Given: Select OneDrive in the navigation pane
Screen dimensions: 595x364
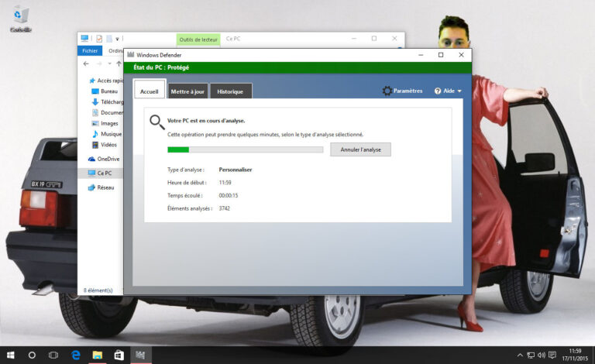Looking at the screenshot, I should (x=108, y=159).
